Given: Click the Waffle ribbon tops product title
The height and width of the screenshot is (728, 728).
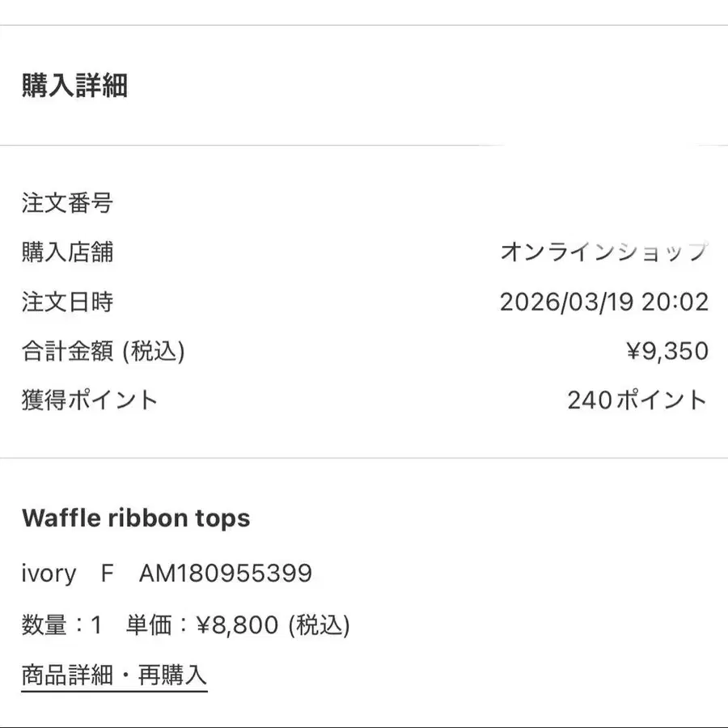Looking at the screenshot, I should [x=136, y=518].
